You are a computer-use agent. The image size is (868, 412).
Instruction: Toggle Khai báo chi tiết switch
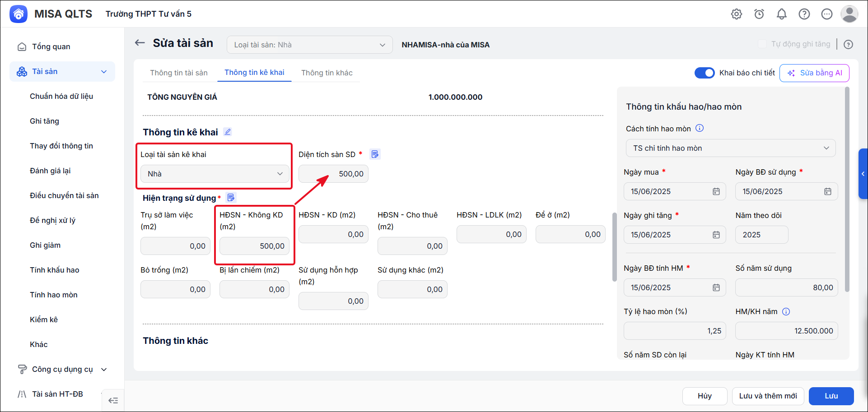coord(705,73)
